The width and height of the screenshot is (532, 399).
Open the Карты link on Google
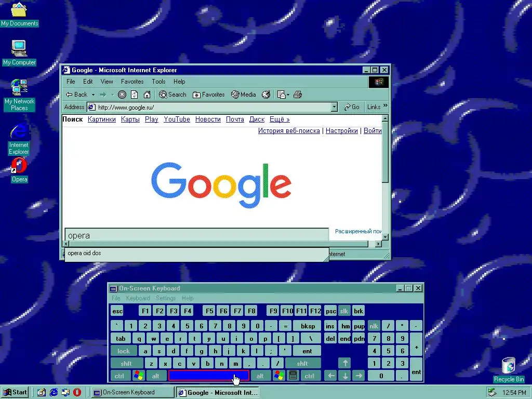click(x=130, y=119)
